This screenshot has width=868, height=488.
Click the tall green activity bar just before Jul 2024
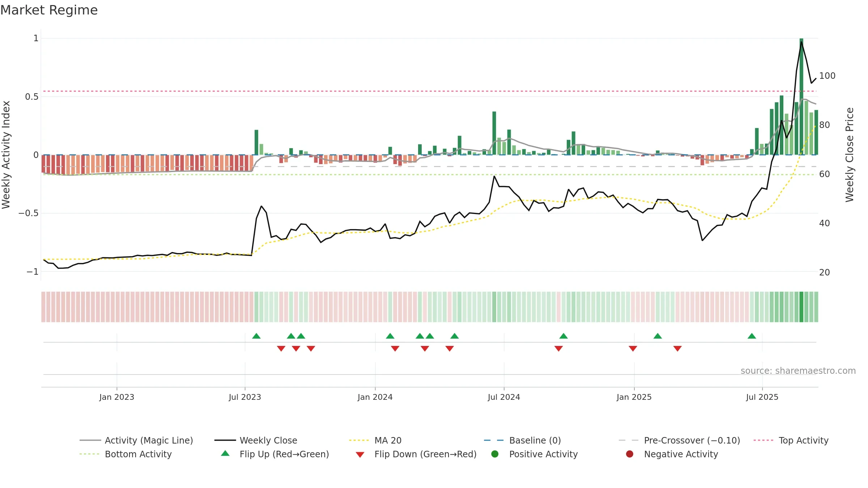[494, 133]
